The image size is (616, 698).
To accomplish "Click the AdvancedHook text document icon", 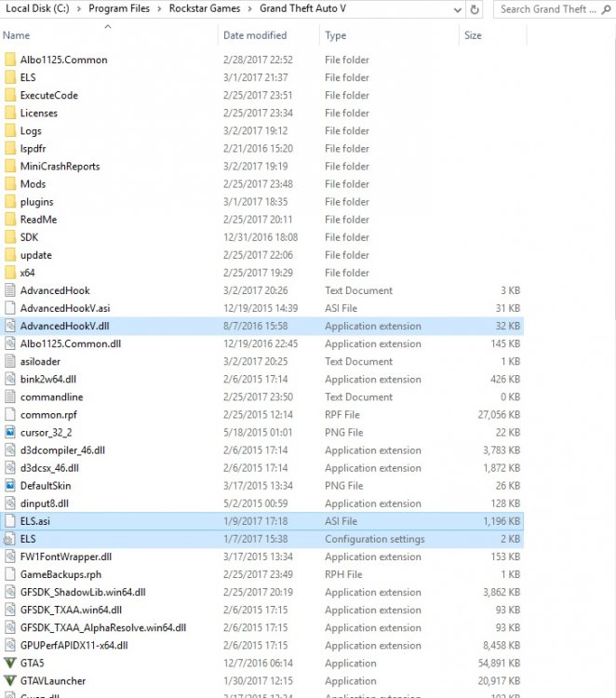I will pyautogui.click(x=10, y=290).
